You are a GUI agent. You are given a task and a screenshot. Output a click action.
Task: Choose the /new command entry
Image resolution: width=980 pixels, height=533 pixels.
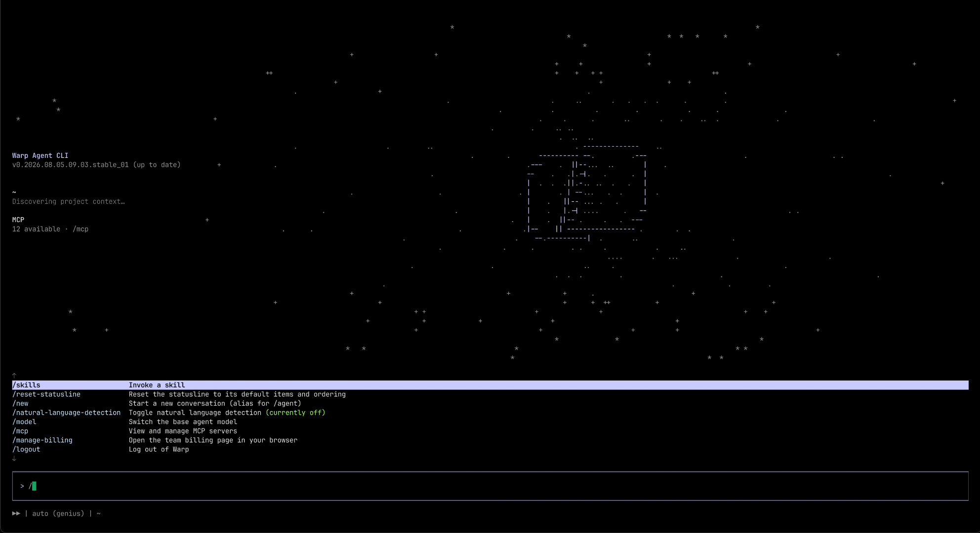[20, 403]
